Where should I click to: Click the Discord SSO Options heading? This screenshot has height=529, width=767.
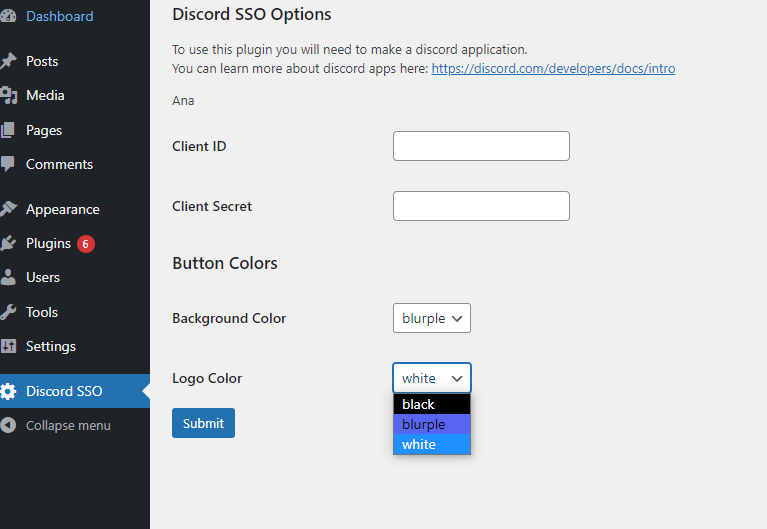(252, 14)
